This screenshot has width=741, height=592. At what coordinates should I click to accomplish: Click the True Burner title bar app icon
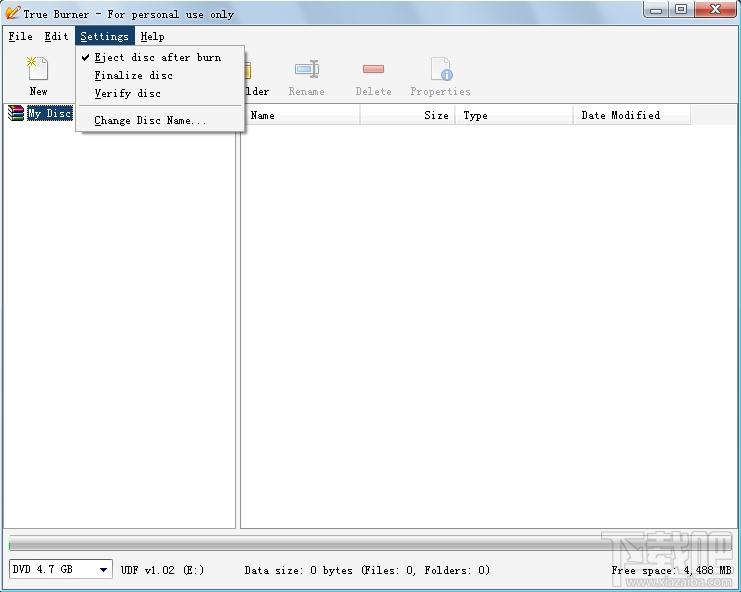12,13
